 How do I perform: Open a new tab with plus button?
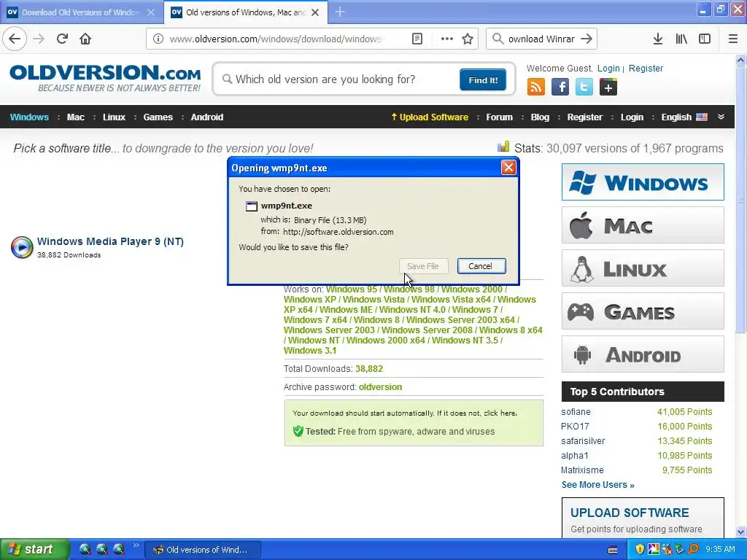(340, 12)
